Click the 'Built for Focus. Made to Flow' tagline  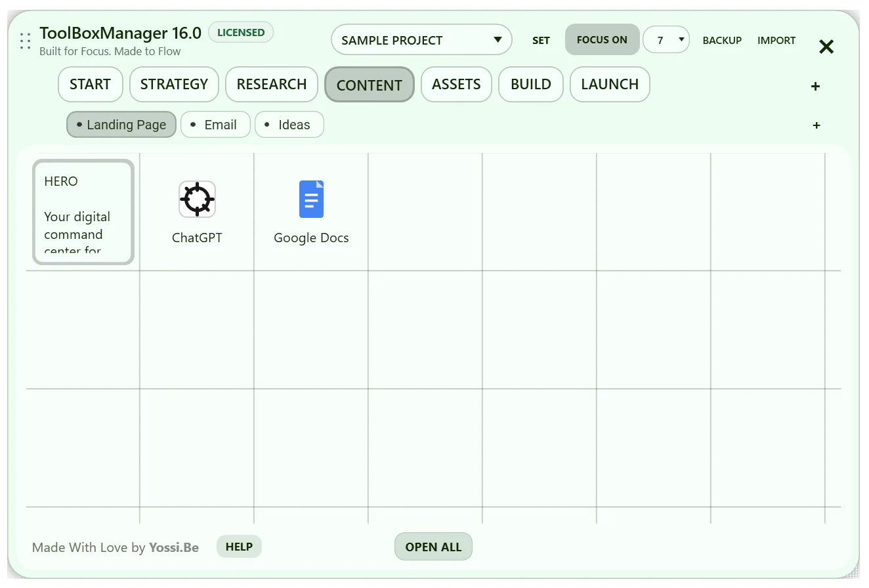(x=110, y=51)
